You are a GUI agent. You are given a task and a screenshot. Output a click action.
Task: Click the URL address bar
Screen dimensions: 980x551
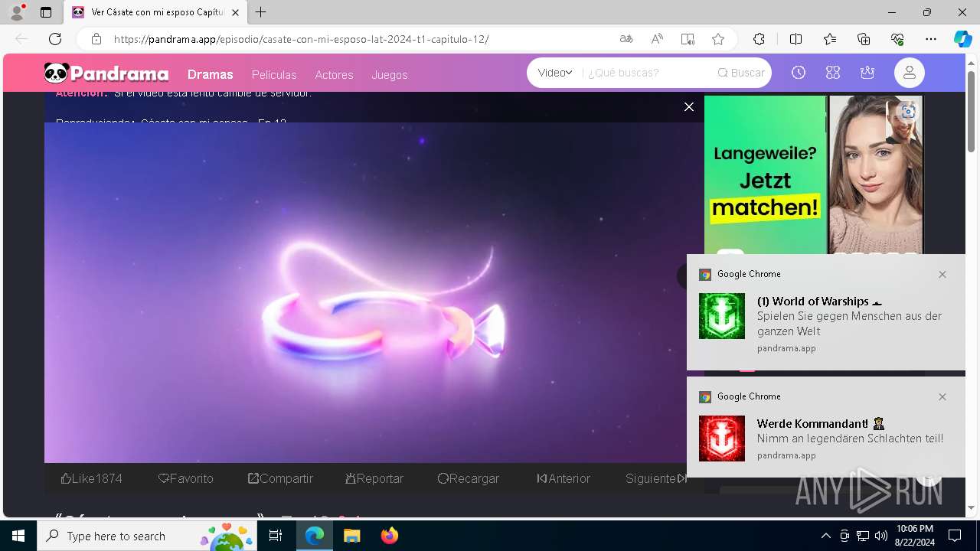pos(360,39)
